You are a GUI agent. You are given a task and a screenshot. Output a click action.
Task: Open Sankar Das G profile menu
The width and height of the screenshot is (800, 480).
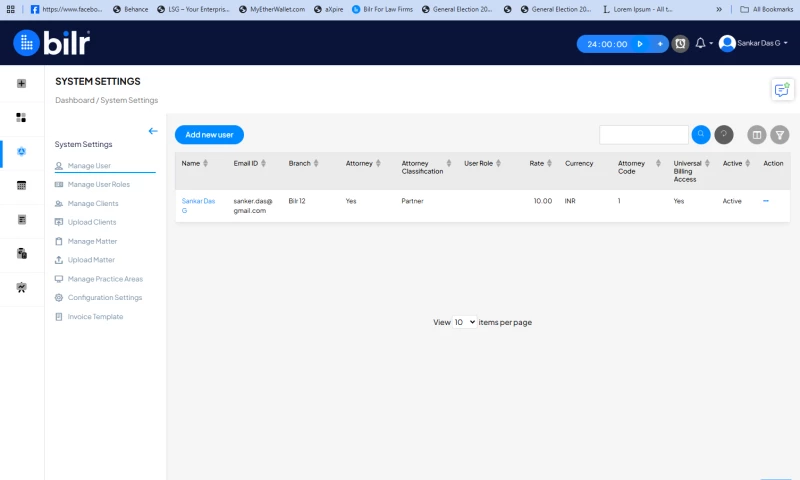tap(753, 43)
